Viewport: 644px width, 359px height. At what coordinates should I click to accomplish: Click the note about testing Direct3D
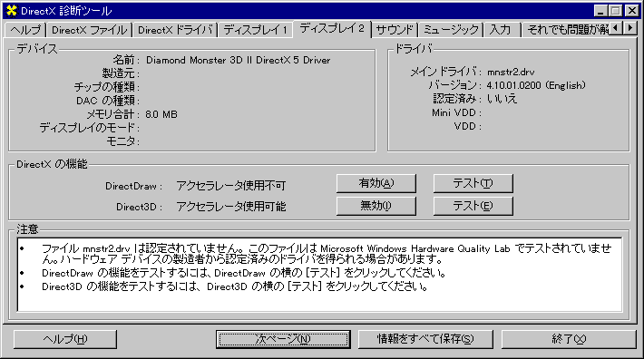click(235, 286)
